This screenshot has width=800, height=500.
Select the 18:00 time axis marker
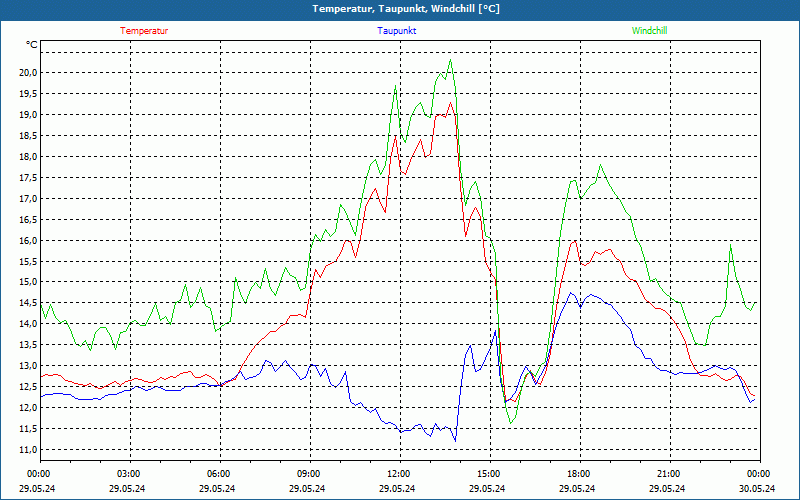tap(579, 474)
